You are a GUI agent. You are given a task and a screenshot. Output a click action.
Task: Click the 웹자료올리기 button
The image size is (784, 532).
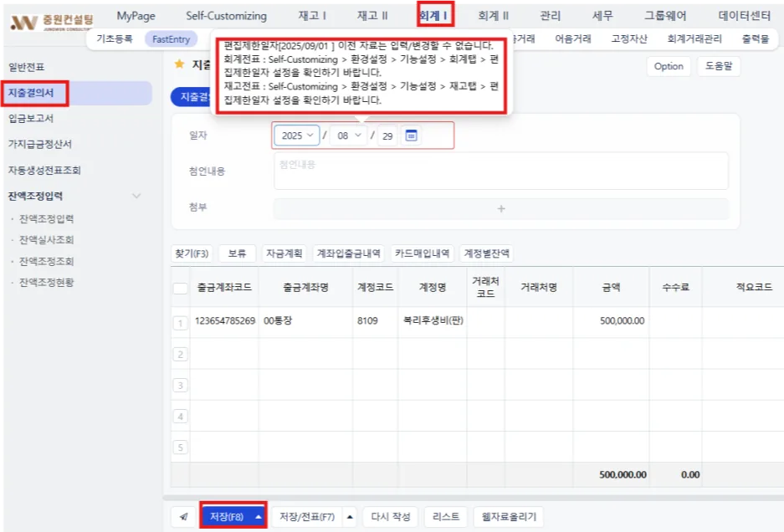pos(509,516)
